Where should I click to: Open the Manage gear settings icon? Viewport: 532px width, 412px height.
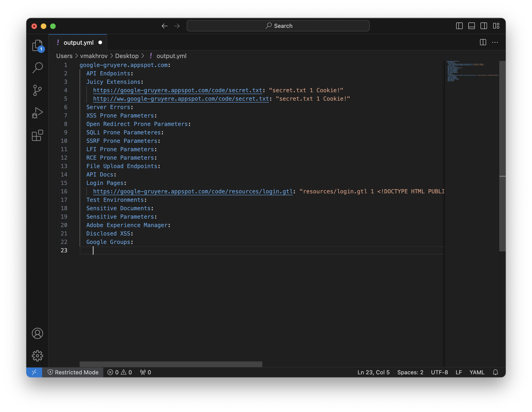tap(37, 355)
